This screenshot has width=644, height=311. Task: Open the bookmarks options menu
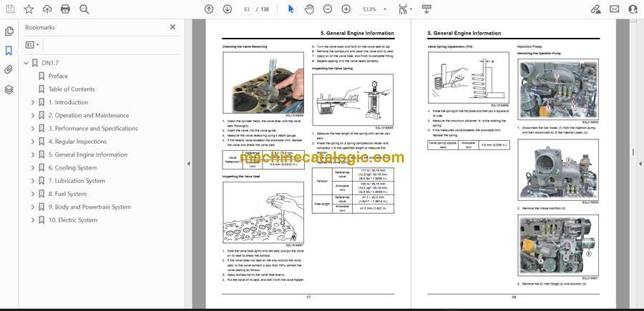32,45
